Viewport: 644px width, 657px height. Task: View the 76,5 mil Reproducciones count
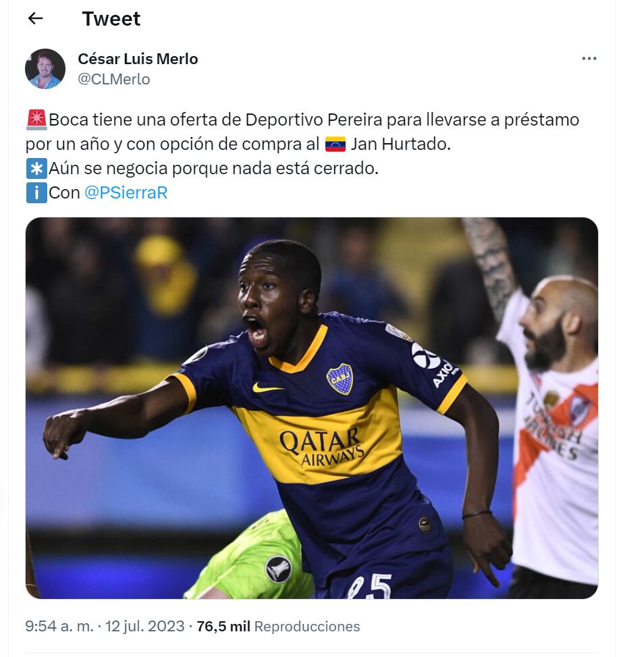click(x=278, y=626)
